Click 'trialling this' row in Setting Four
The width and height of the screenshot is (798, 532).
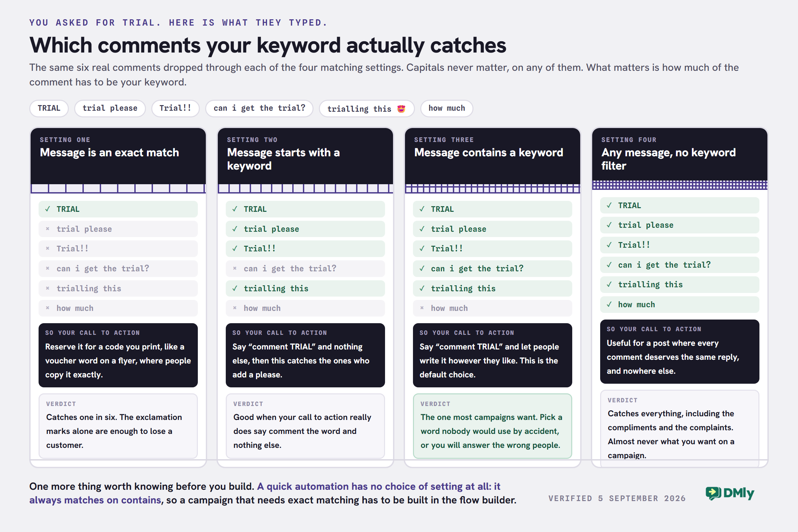click(x=680, y=285)
